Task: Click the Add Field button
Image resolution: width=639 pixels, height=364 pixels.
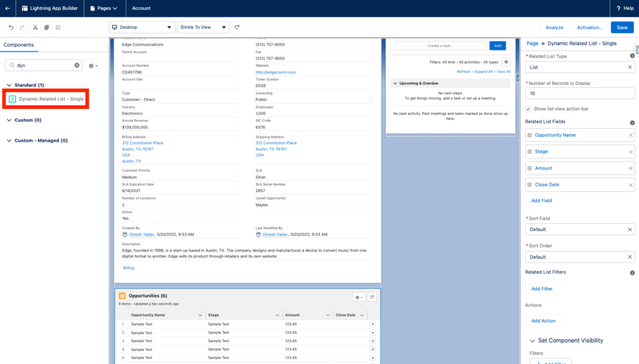Action: click(x=542, y=200)
